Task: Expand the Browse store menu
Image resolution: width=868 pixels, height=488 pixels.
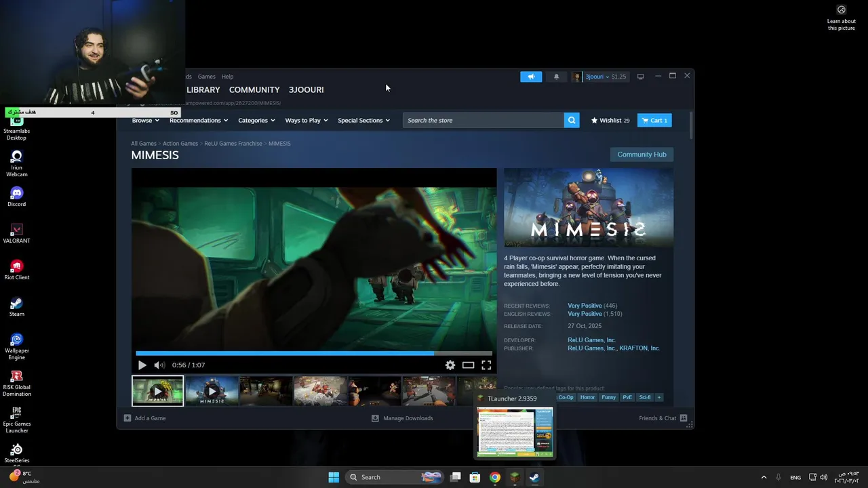Action: tap(146, 120)
